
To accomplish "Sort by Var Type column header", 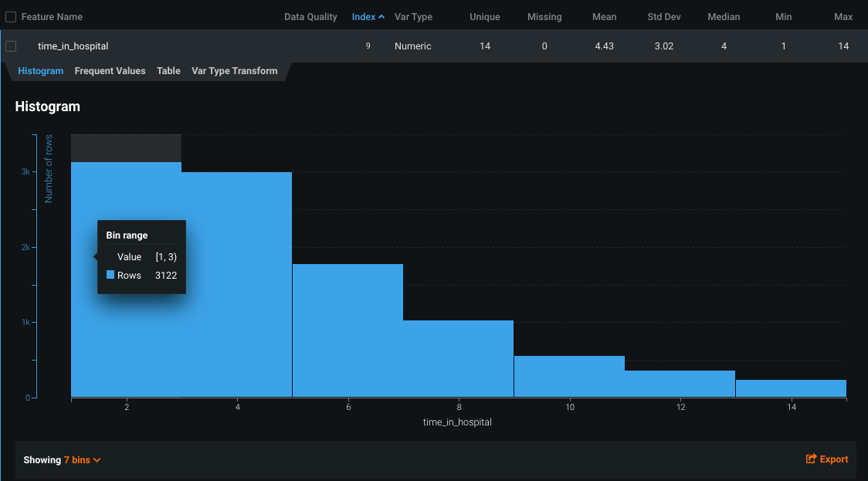I will click(413, 16).
